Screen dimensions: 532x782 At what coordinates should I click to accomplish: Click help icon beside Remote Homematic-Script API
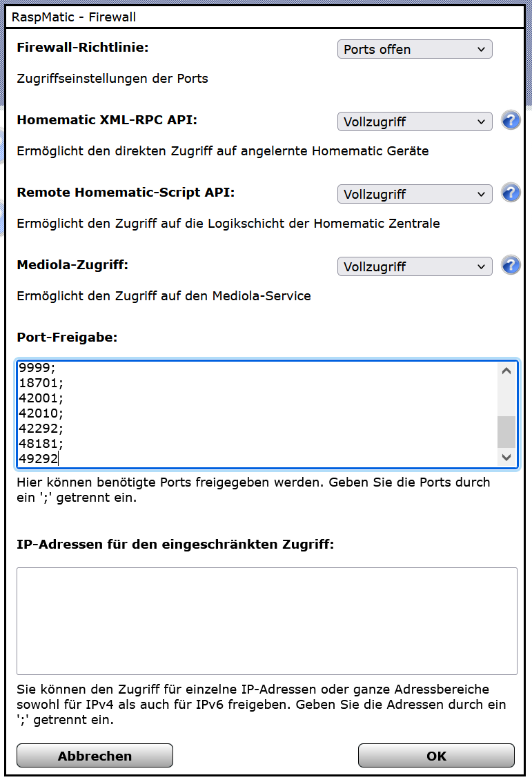click(511, 193)
